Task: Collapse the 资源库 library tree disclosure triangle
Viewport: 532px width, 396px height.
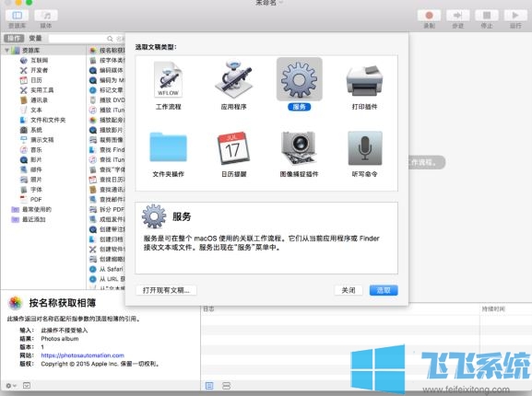Action: (x=6, y=50)
